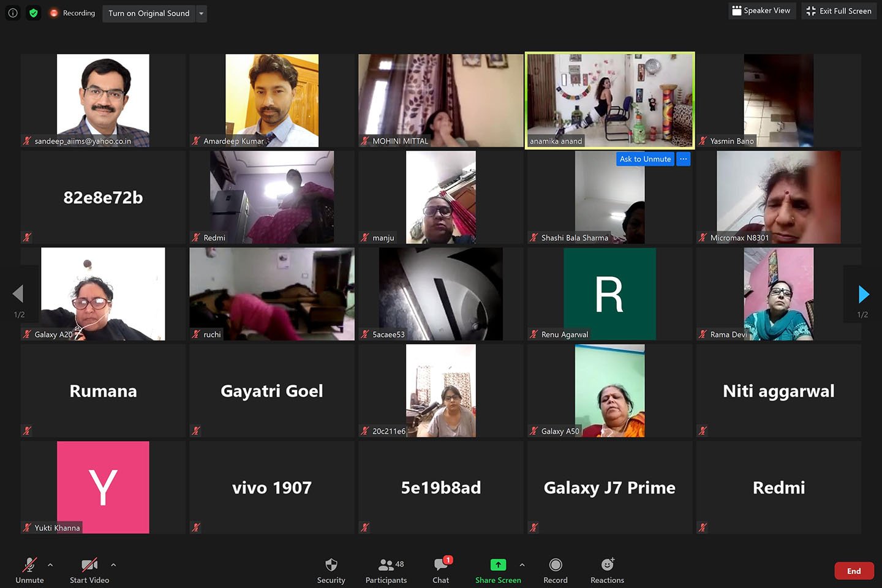Open more options on Shashi Bala Sharma tile
This screenshot has width=882, height=588.
point(684,159)
